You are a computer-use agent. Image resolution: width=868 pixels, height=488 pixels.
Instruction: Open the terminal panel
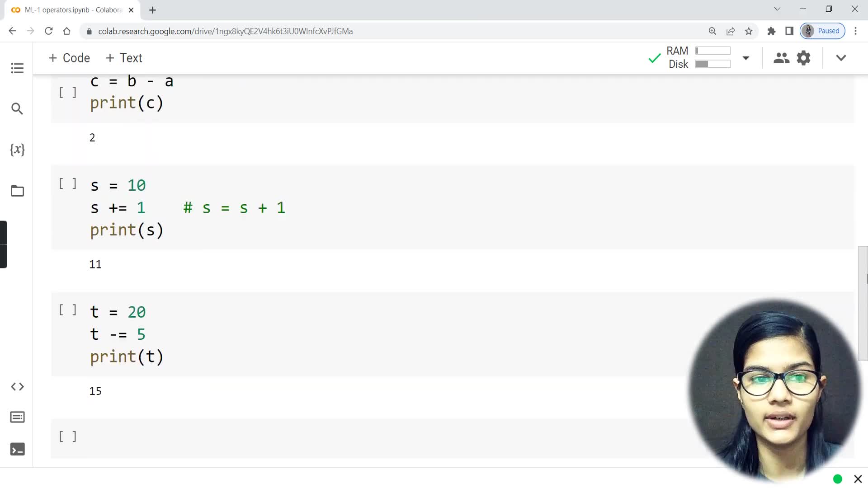pyautogui.click(x=17, y=450)
